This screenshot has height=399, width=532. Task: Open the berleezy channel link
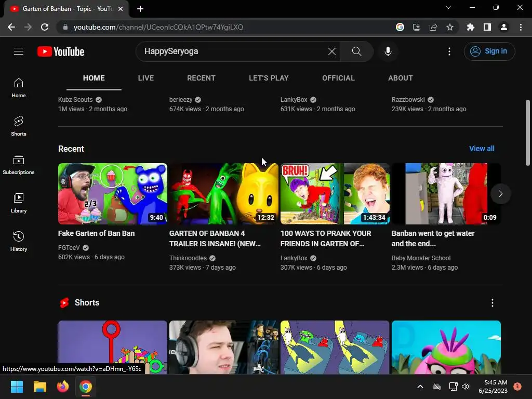181,100
